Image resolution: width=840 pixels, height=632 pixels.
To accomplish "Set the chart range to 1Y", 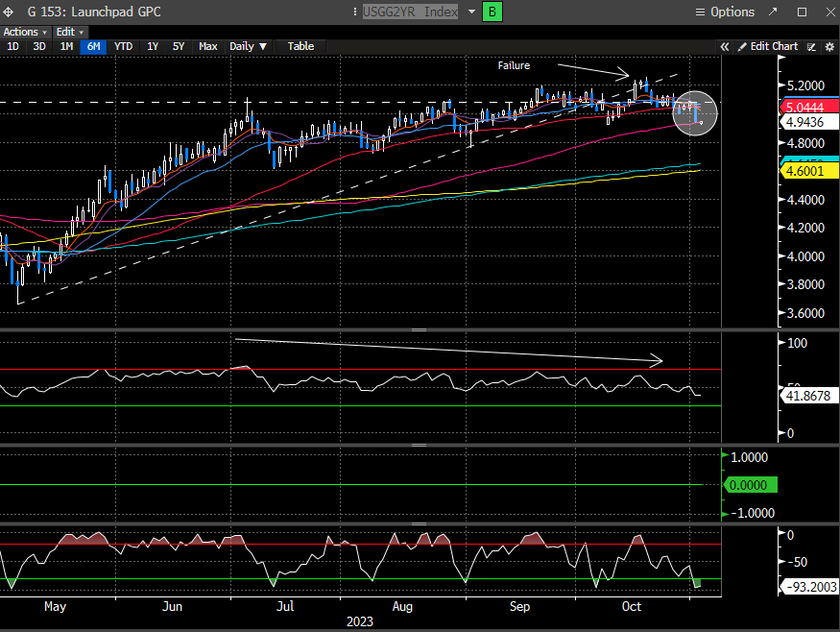I will pos(153,46).
